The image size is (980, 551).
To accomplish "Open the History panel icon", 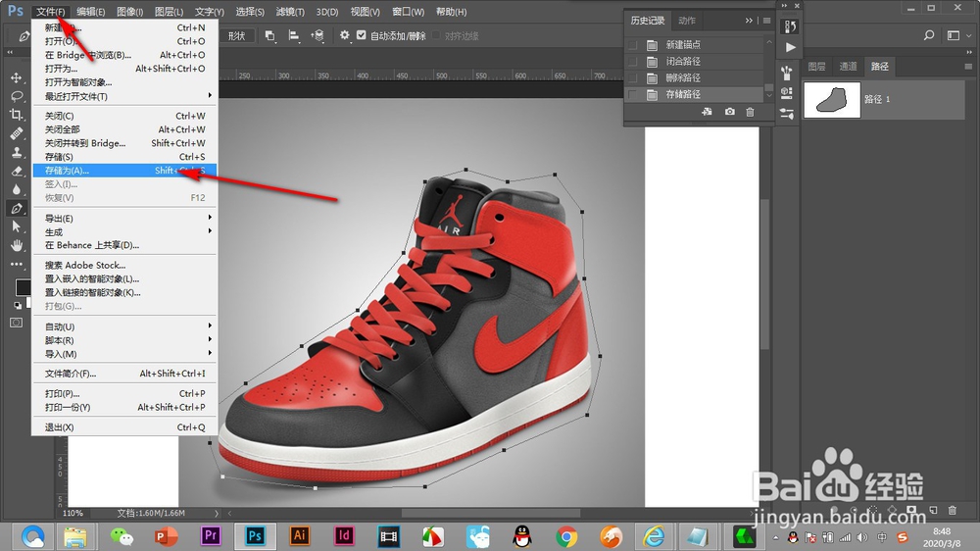I will click(x=790, y=26).
